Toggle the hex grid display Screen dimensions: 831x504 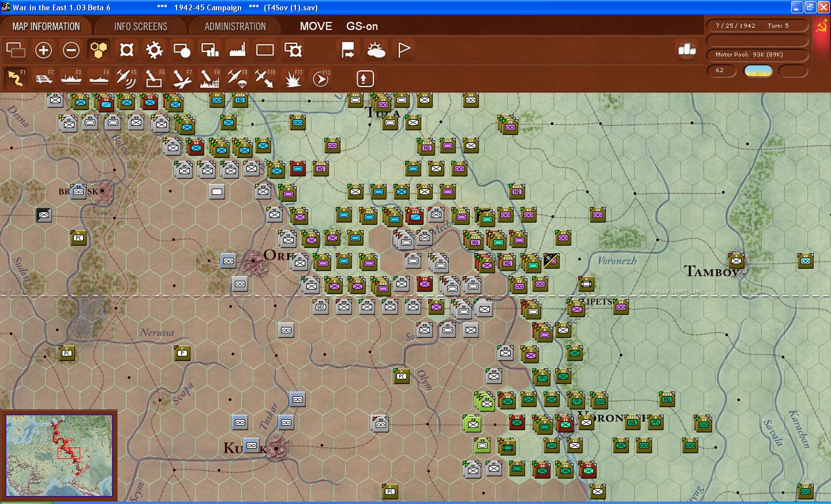[99, 50]
